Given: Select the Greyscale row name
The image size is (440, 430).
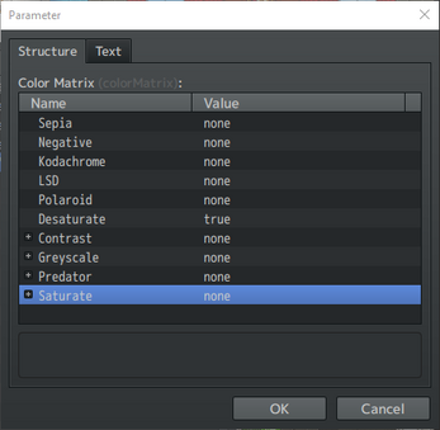Looking at the screenshot, I should [69, 258].
